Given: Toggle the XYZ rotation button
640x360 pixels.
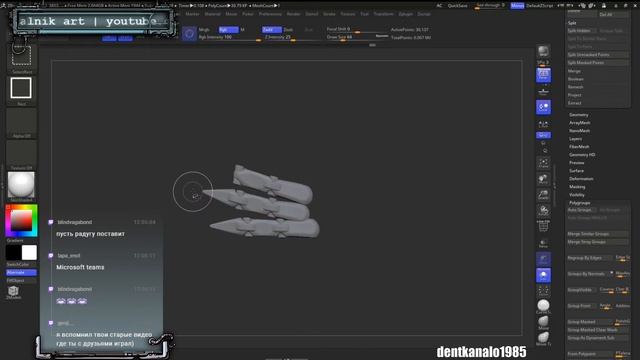Looking at the screenshot, I should tap(543, 135).
